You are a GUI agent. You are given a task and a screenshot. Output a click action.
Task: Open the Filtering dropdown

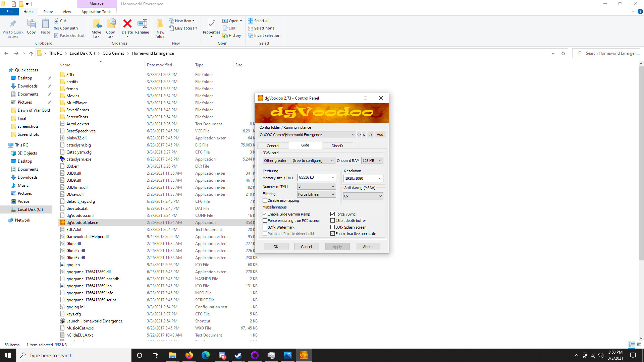point(316,194)
